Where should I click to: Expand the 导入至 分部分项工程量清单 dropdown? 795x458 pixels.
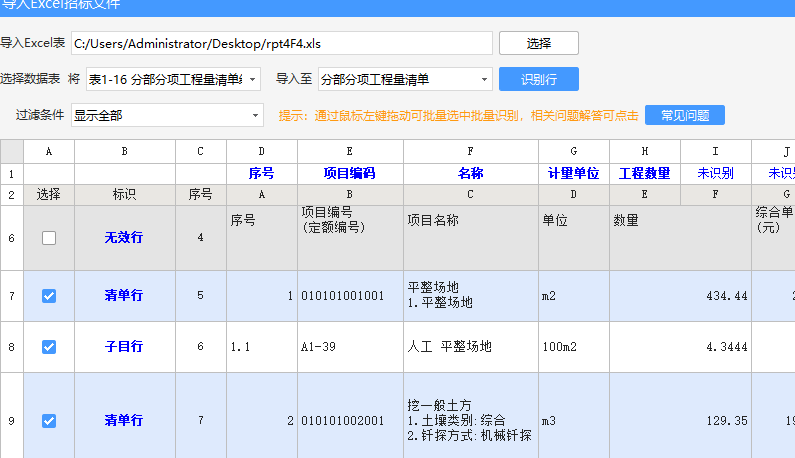(405, 79)
